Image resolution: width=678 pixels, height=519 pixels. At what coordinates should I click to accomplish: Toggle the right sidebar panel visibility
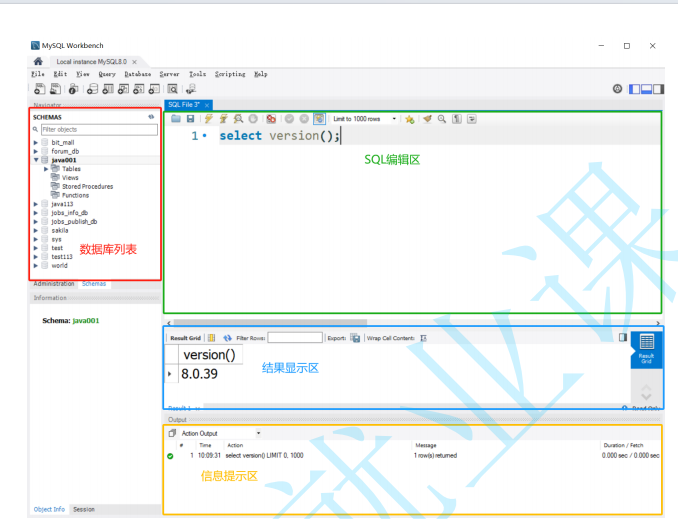[x=659, y=89]
